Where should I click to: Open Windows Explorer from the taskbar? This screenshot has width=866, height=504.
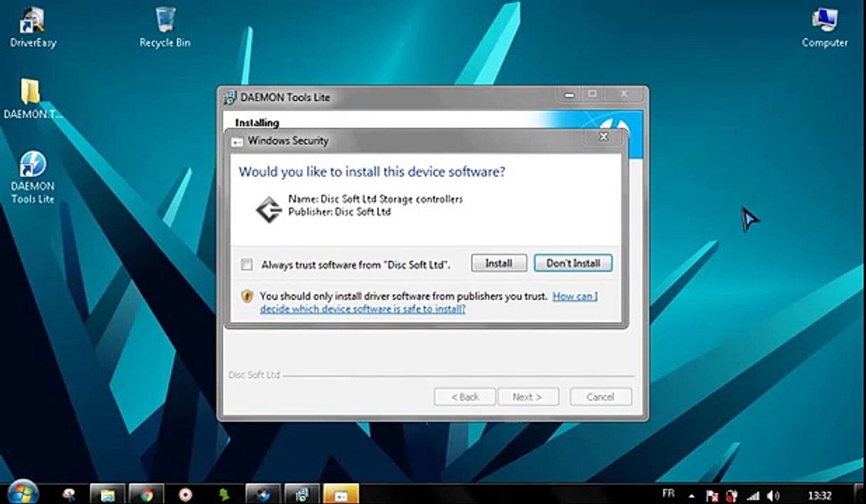[x=107, y=494]
